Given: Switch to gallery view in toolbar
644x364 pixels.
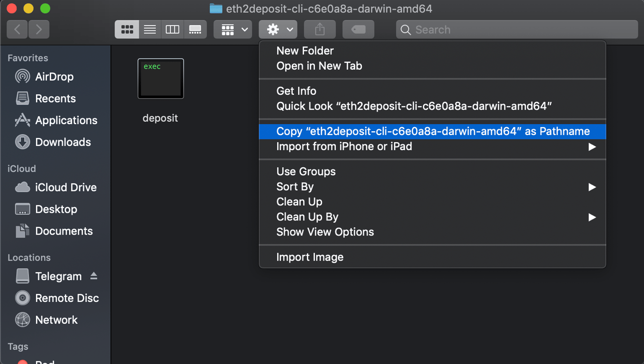Looking at the screenshot, I should (x=195, y=29).
